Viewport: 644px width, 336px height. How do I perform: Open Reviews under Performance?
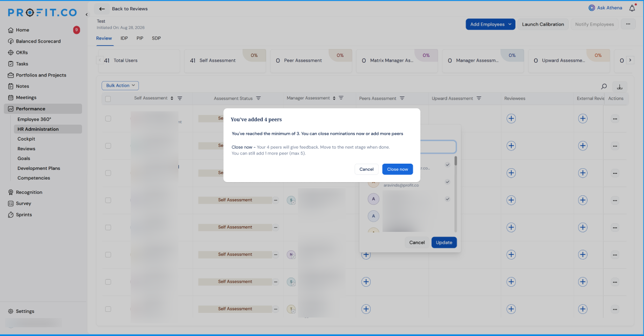pyautogui.click(x=26, y=149)
